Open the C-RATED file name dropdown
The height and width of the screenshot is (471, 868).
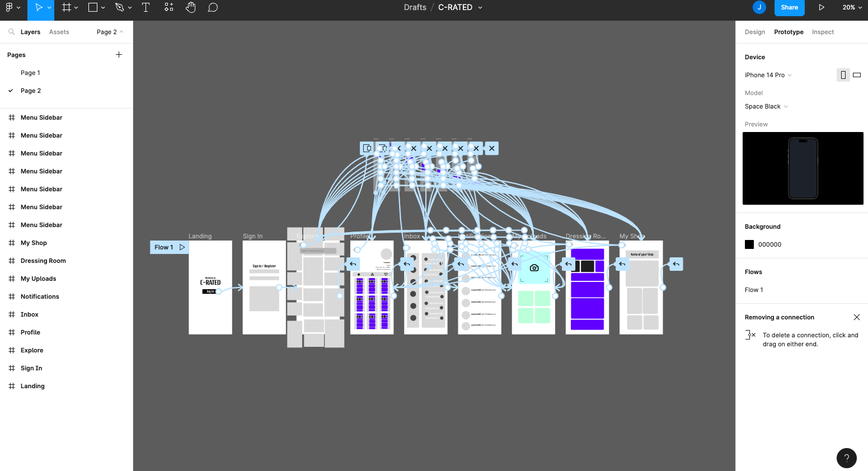coord(480,8)
